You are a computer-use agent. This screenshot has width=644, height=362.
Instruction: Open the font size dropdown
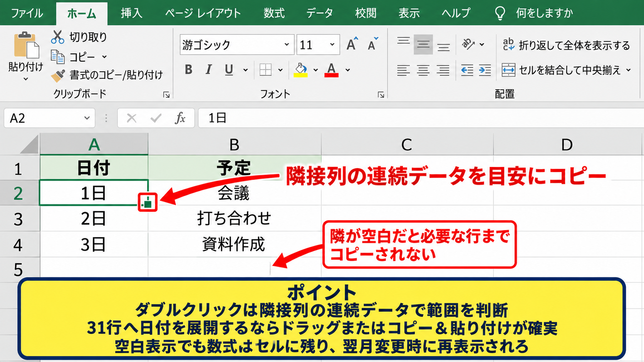pos(332,45)
